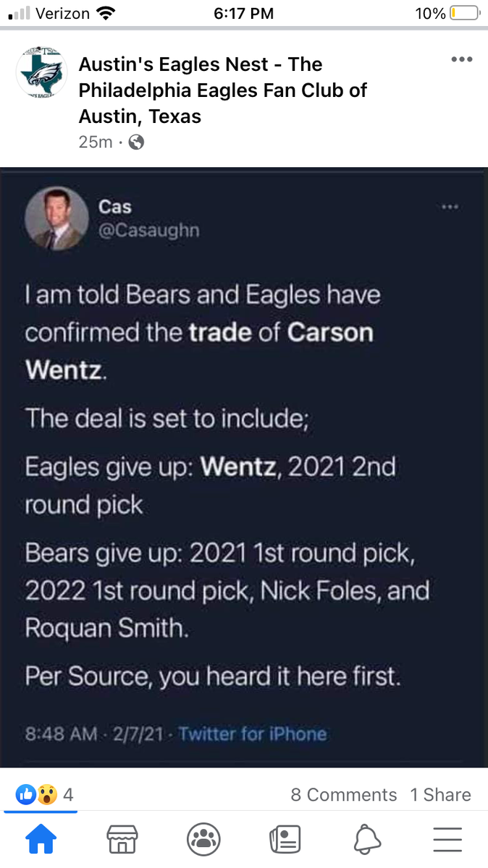Tap the Twitter for iPhone label
This screenshot has height=868, width=488.
(x=252, y=734)
